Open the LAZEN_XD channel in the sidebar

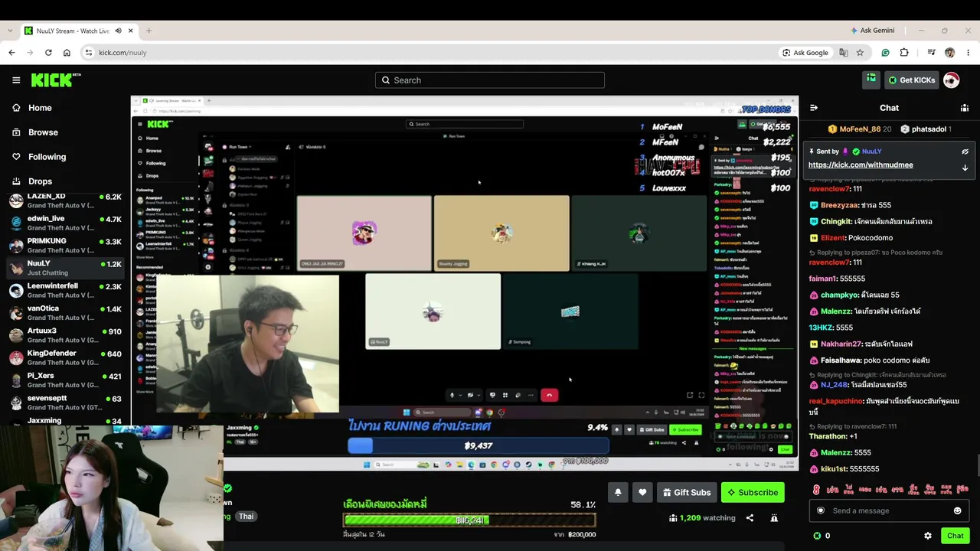[64, 201]
